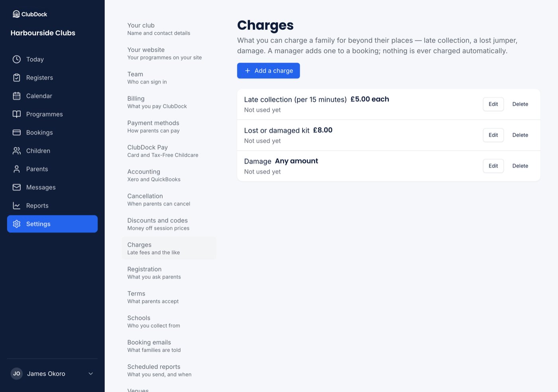Open the Children page

coord(52,151)
